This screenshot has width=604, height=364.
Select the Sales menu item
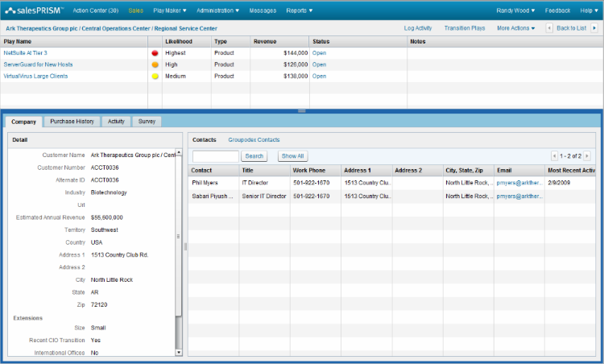coord(135,10)
